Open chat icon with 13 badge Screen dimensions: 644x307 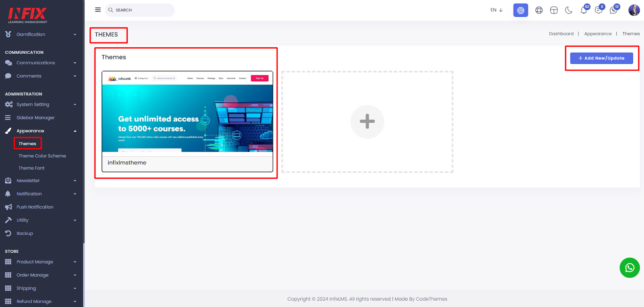(x=614, y=10)
